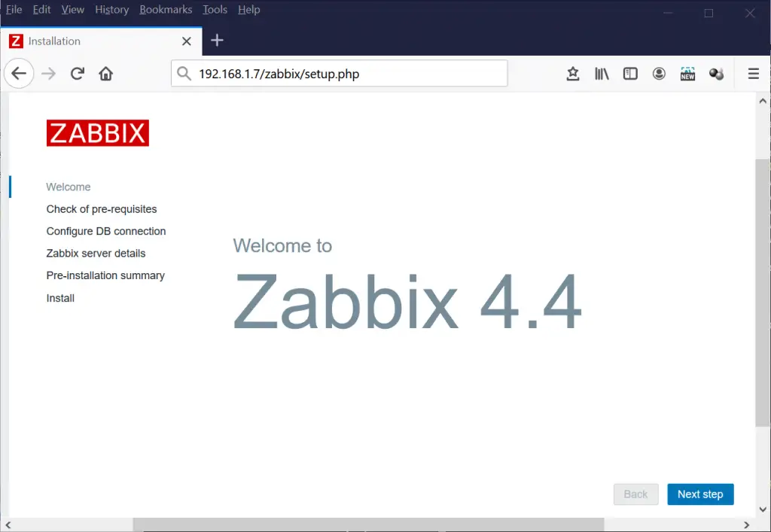Click the Next step button
Screen dimensions: 771x532
[700, 494]
